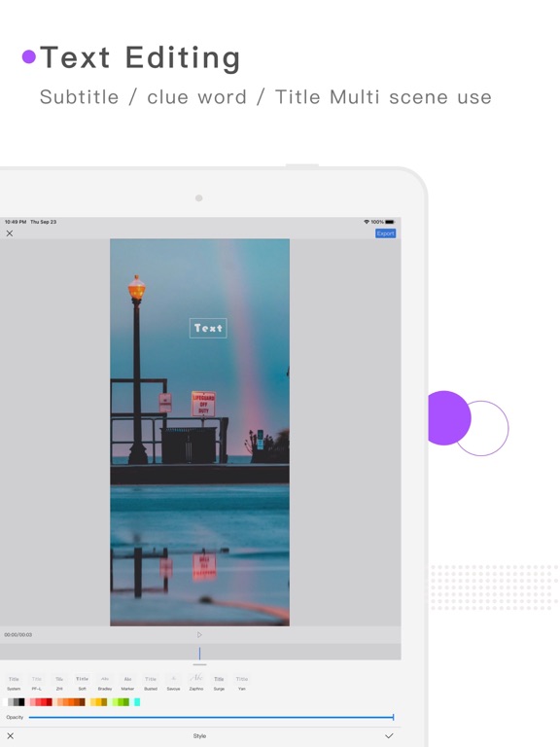Image resolution: width=560 pixels, height=747 pixels.
Task: Click the portrait video preview image
Action: point(199,432)
